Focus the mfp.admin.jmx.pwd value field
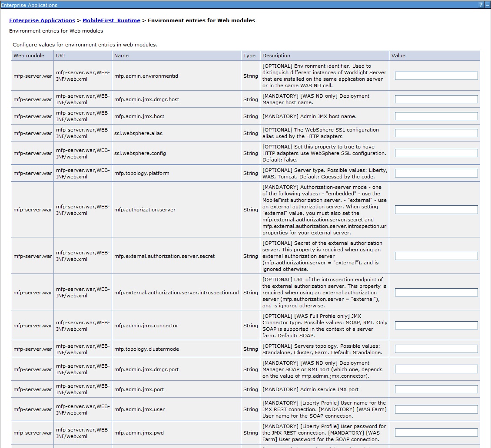Screen dimensions: 491x448 [x=436, y=433]
